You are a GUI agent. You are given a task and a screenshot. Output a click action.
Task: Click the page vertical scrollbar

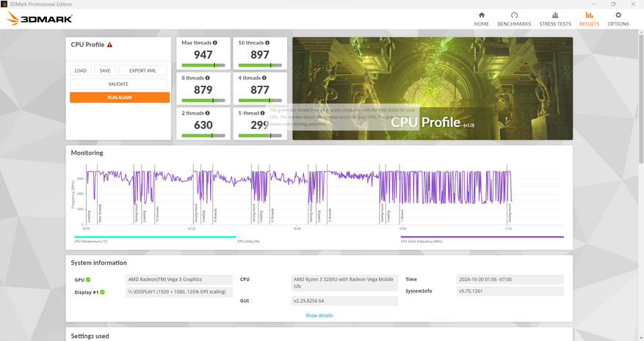tap(641, 98)
